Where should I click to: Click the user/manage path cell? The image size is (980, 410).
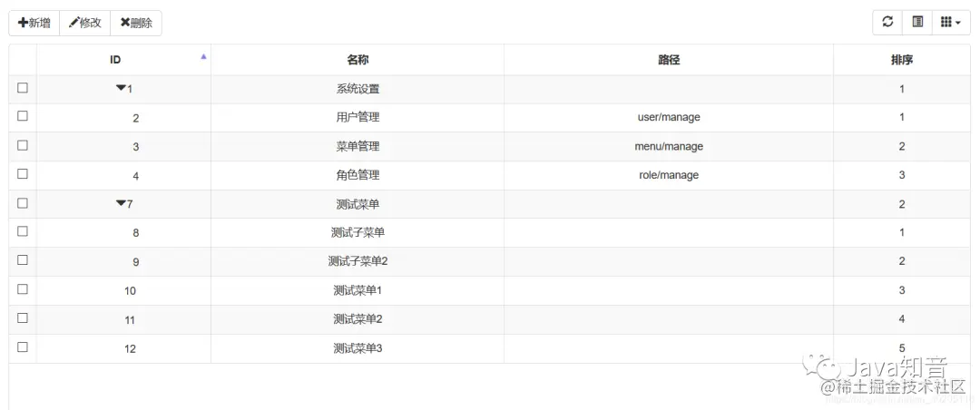coord(669,118)
